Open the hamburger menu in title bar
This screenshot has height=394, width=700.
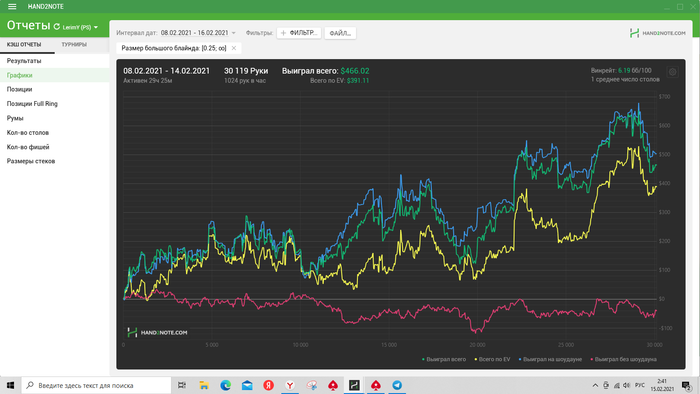click(x=12, y=7)
